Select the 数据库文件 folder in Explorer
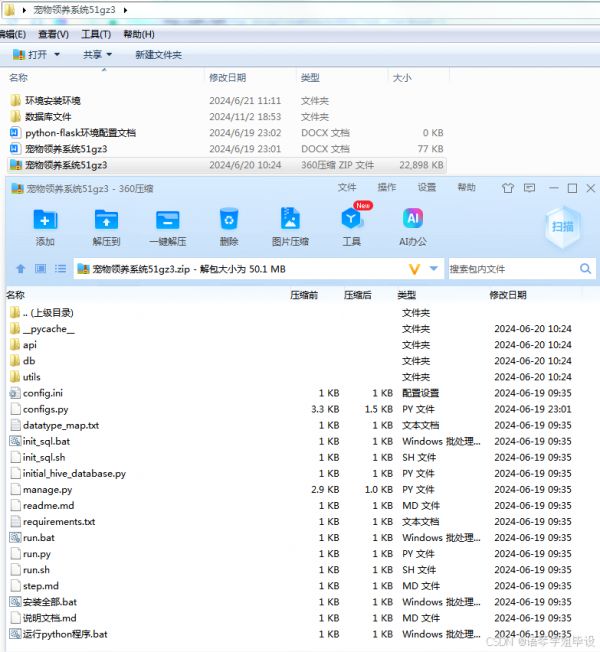Viewport: 600px width, 652px height. (40, 116)
